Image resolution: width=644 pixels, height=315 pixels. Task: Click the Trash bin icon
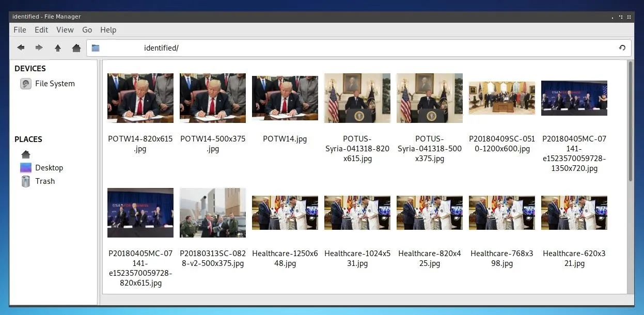(26, 181)
